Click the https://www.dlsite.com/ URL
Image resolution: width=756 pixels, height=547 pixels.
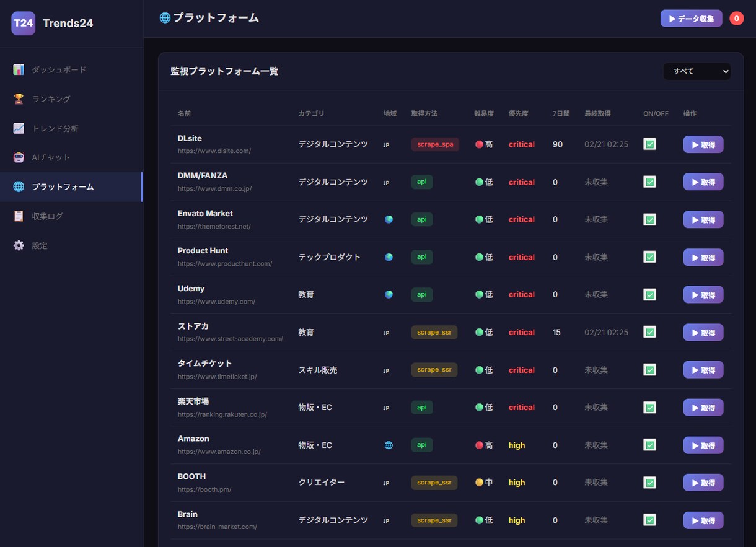(214, 151)
